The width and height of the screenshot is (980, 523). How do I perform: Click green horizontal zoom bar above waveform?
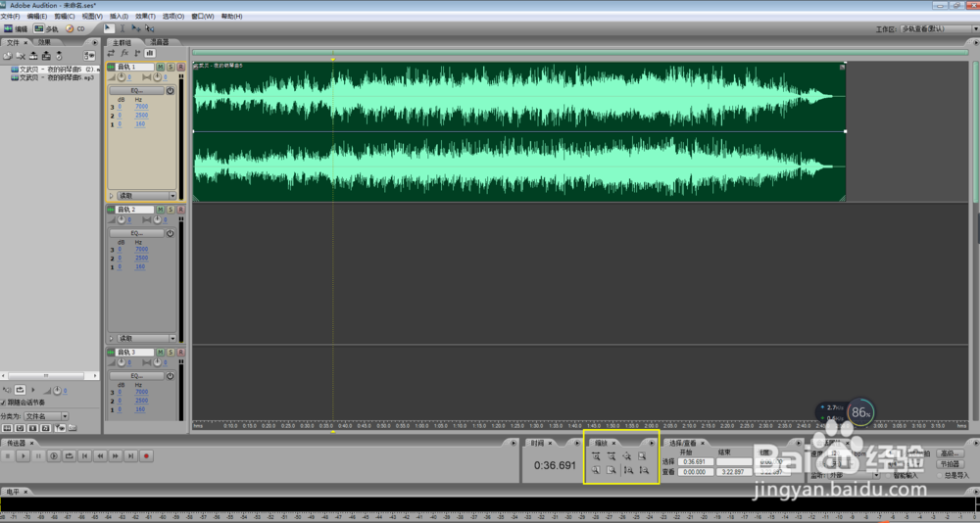[580, 53]
